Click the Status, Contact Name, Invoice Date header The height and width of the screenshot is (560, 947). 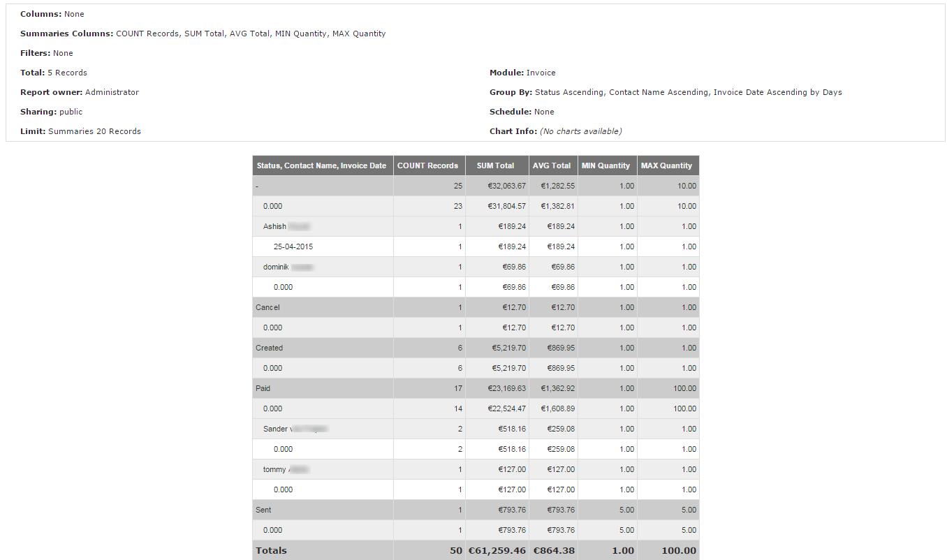click(x=321, y=165)
